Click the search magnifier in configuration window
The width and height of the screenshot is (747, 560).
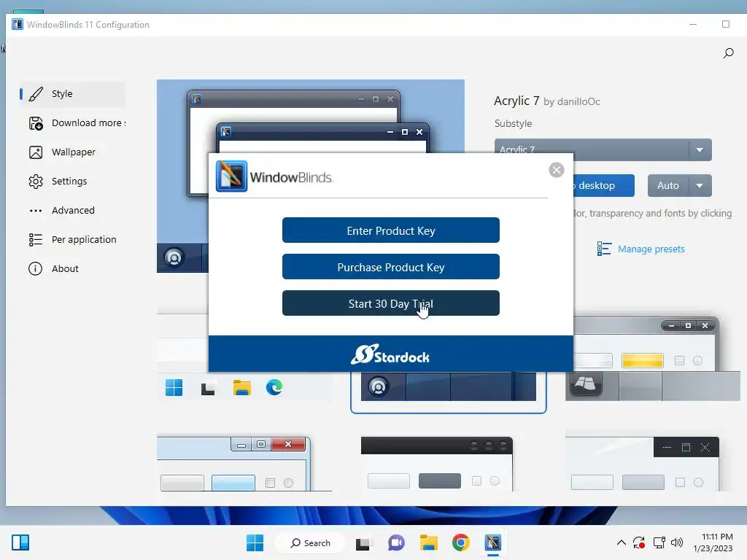coord(728,52)
